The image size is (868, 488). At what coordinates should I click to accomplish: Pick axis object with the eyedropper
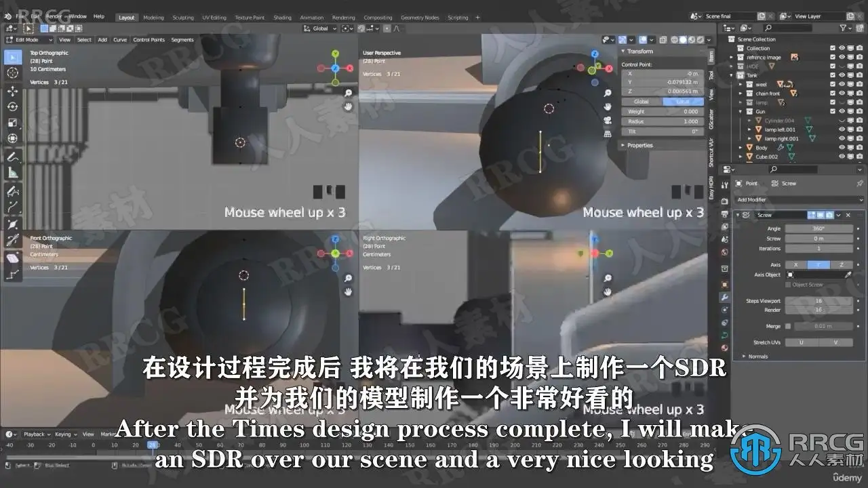click(x=848, y=274)
